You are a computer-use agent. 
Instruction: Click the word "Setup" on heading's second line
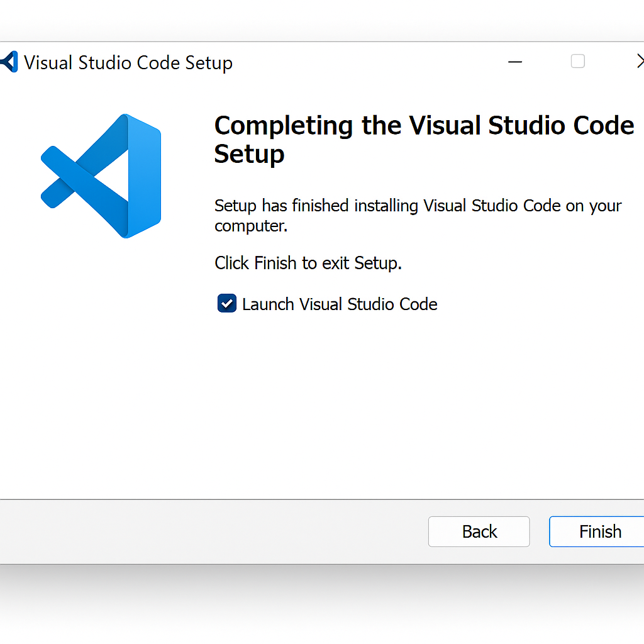[249, 154]
